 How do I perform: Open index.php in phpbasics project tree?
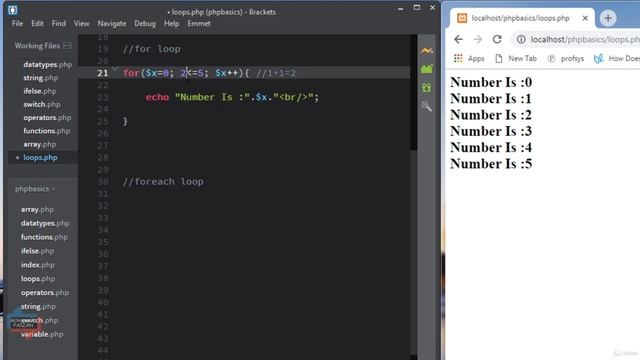click(x=38, y=265)
